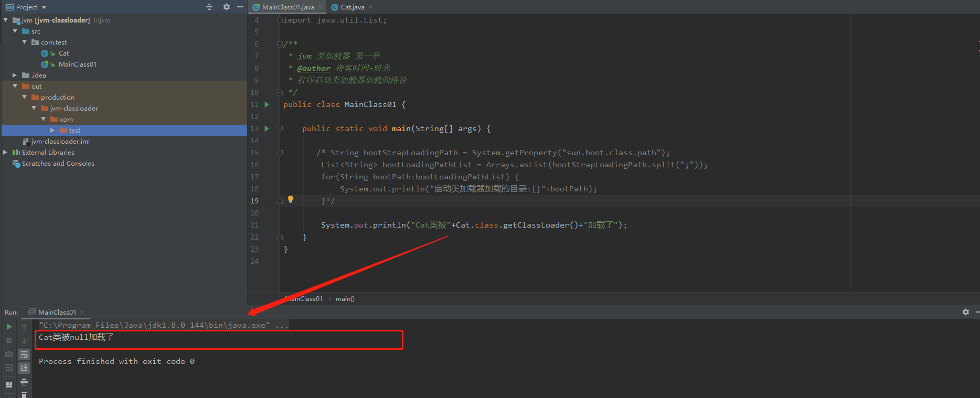Select MainClass01 in project tree

click(x=77, y=64)
